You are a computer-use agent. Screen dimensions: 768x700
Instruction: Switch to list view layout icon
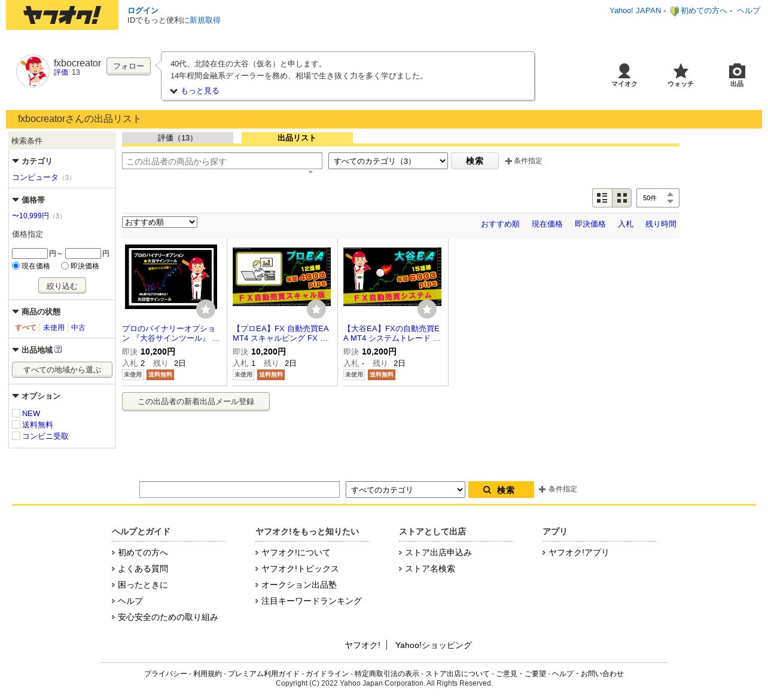click(602, 198)
